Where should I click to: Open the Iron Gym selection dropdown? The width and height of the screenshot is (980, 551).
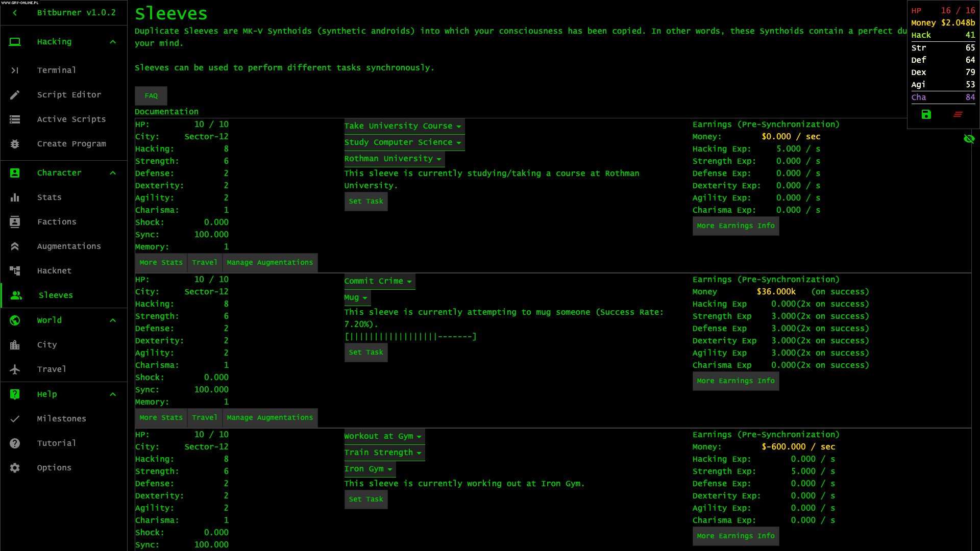[369, 468]
